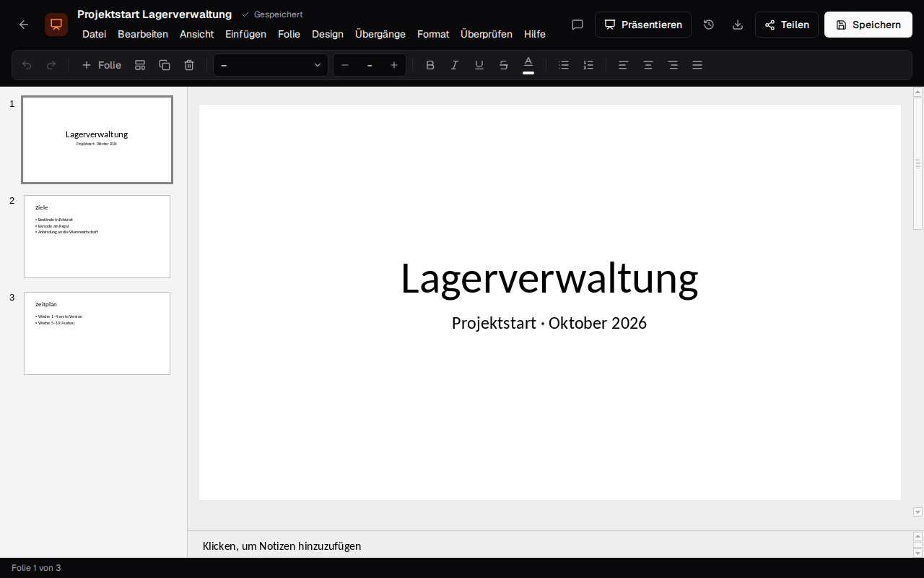The image size is (924, 578).
Task: Click the slide editor vertical scrollbar handle
Action: click(918, 163)
